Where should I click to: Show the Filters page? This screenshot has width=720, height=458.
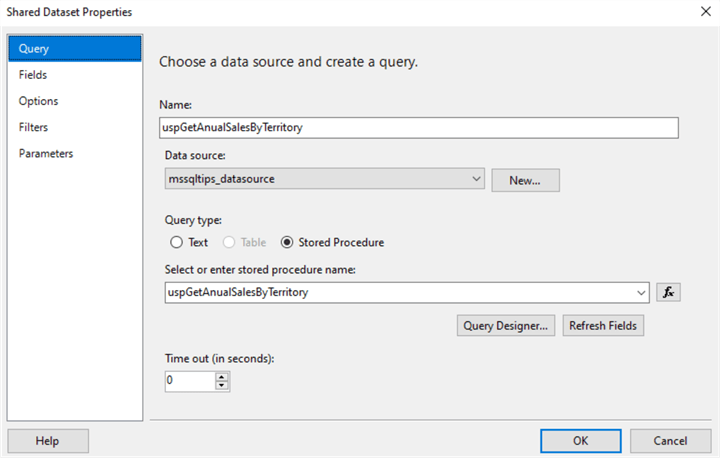pyautogui.click(x=33, y=127)
